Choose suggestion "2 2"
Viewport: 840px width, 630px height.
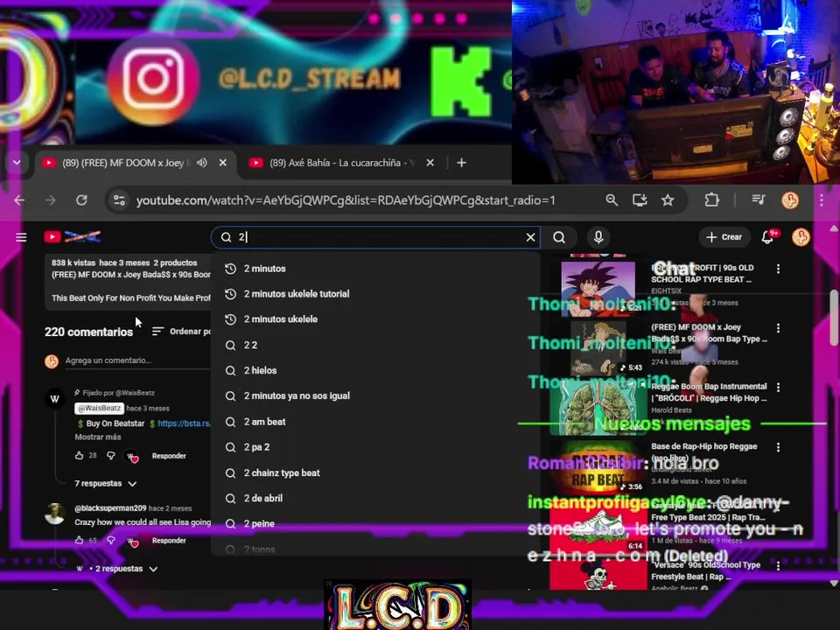pyautogui.click(x=375, y=345)
